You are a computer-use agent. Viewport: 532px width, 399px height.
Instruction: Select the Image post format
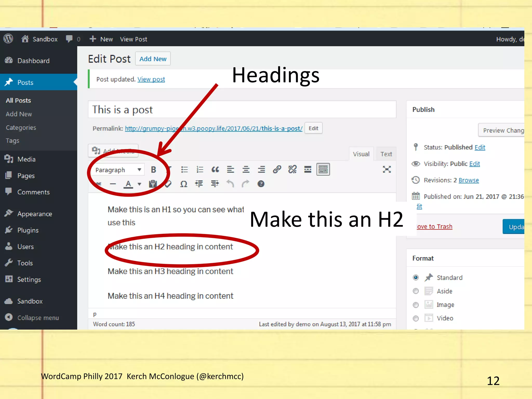[416, 305]
